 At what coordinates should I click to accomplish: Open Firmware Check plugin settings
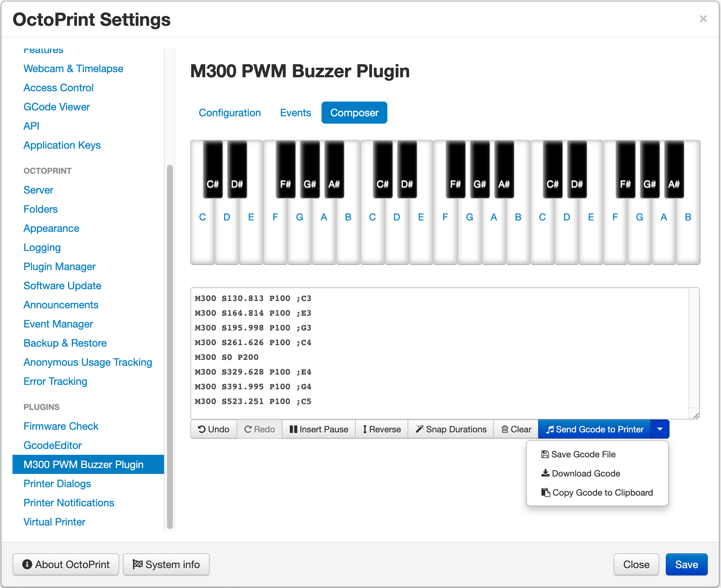[x=61, y=426]
